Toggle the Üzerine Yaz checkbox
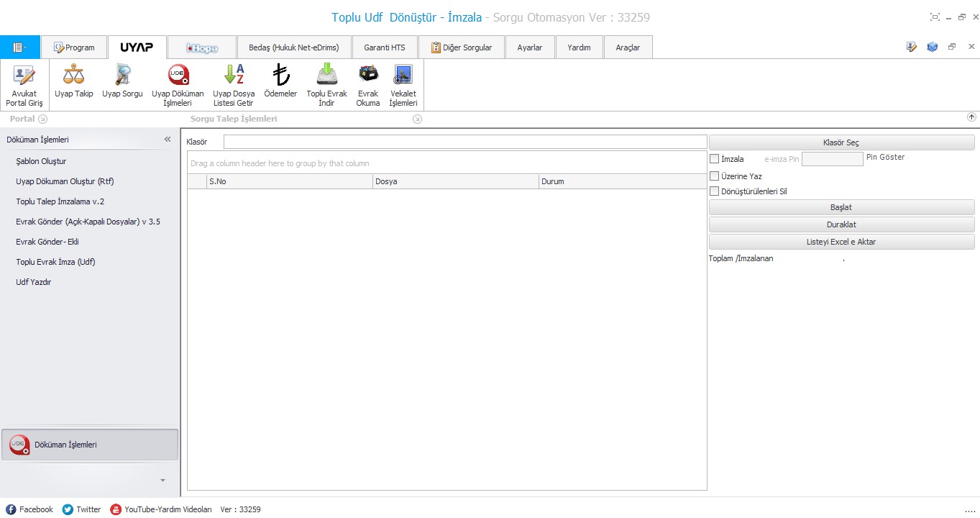The width and height of the screenshot is (980, 518). click(x=714, y=176)
